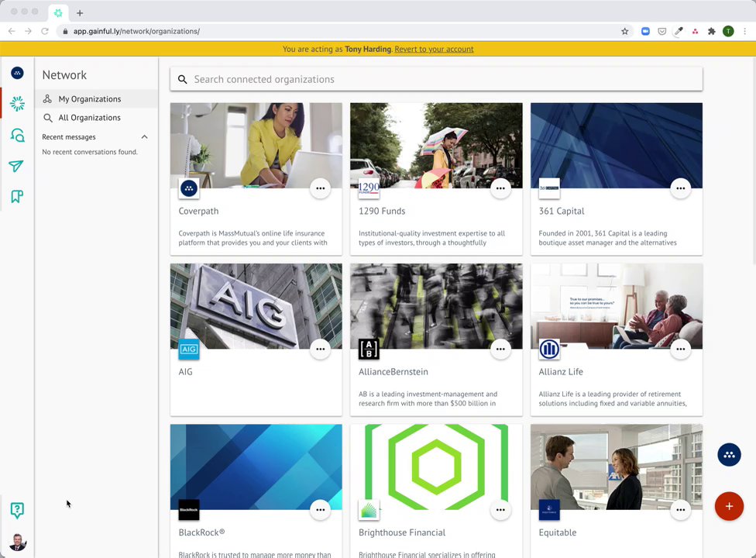Focus the Search connected organizations field
The width and height of the screenshot is (756, 558).
coord(436,79)
